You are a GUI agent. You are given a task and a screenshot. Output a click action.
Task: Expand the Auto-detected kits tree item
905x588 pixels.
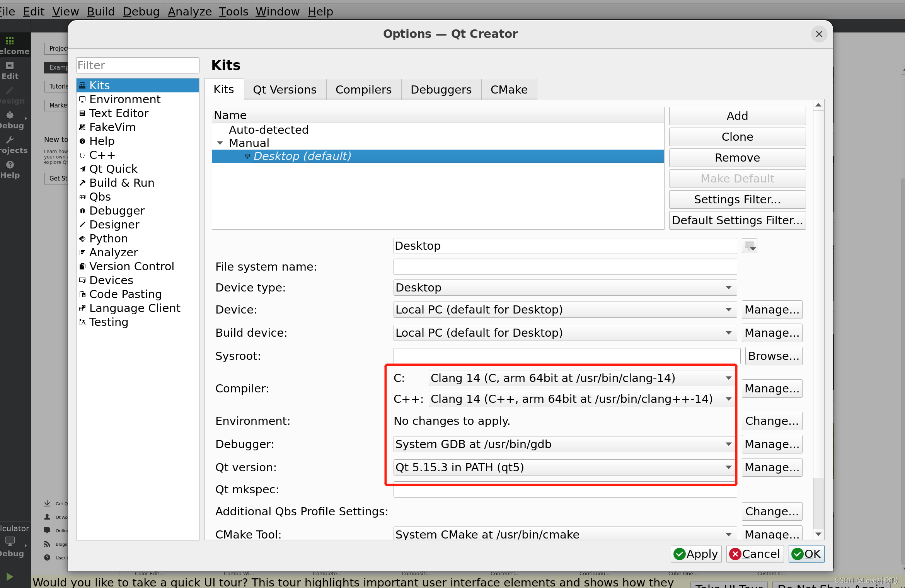pyautogui.click(x=220, y=130)
